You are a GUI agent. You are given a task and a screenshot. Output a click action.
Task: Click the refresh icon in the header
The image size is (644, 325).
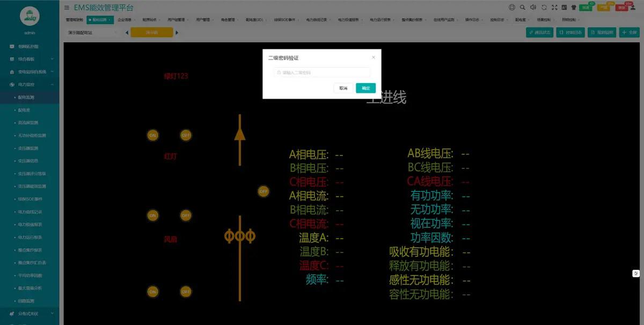pos(545,8)
